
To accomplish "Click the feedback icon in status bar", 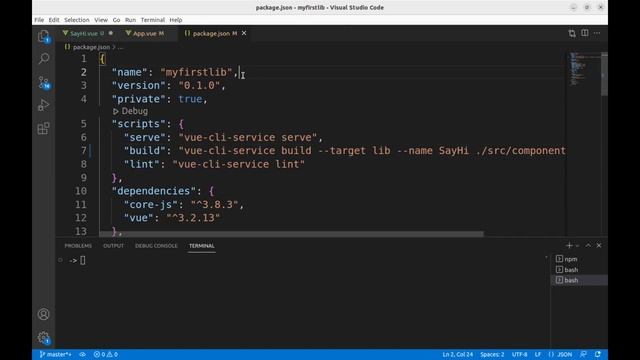I will [584, 354].
